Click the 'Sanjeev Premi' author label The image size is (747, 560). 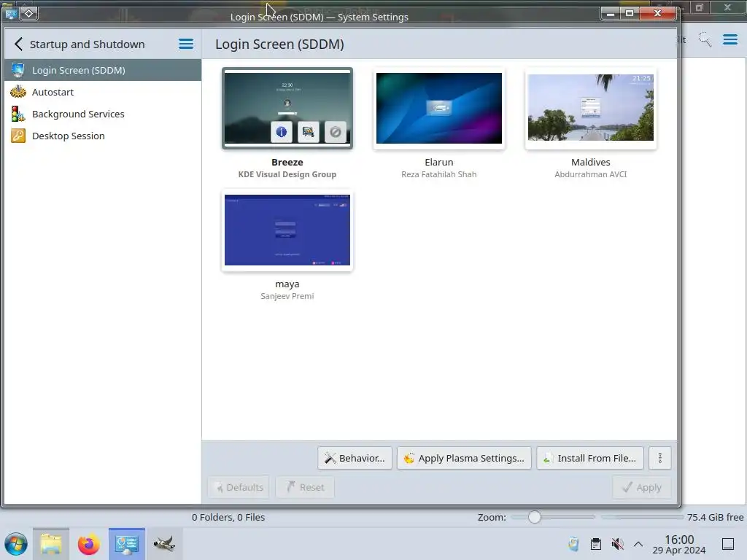click(287, 296)
